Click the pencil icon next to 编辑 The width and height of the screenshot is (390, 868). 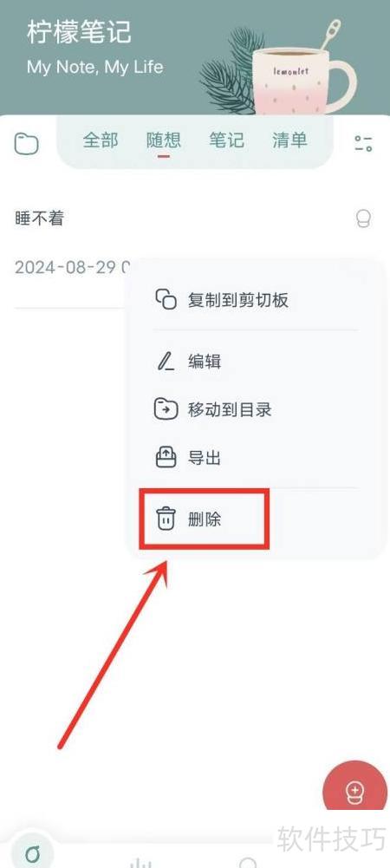(x=166, y=361)
